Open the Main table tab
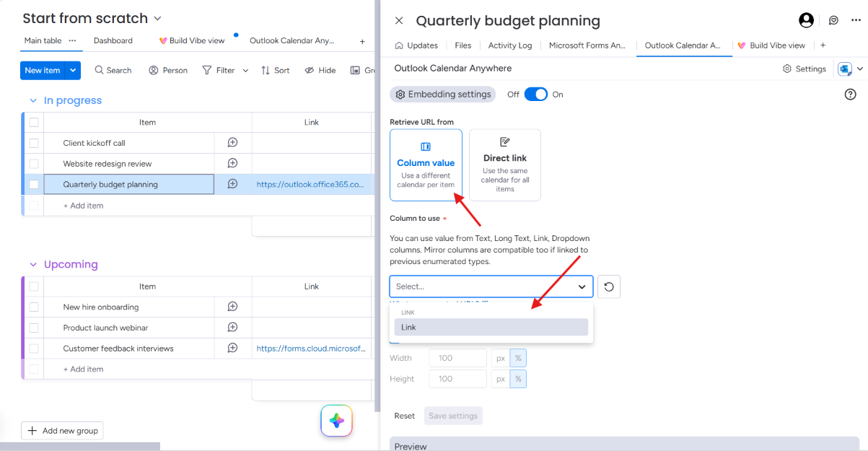The image size is (868, 451). [x=43, y=40]
